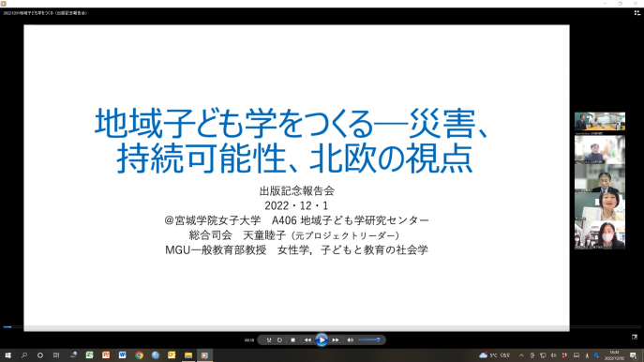Image resolution: width=644 pixels, height=362 pixels.
Task: Open the Windows Start menu
Action: 7,355
